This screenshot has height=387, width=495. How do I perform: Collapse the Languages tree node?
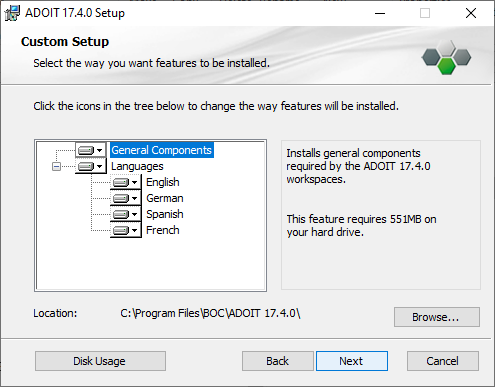pyautogui.click(x=56, y=166)
